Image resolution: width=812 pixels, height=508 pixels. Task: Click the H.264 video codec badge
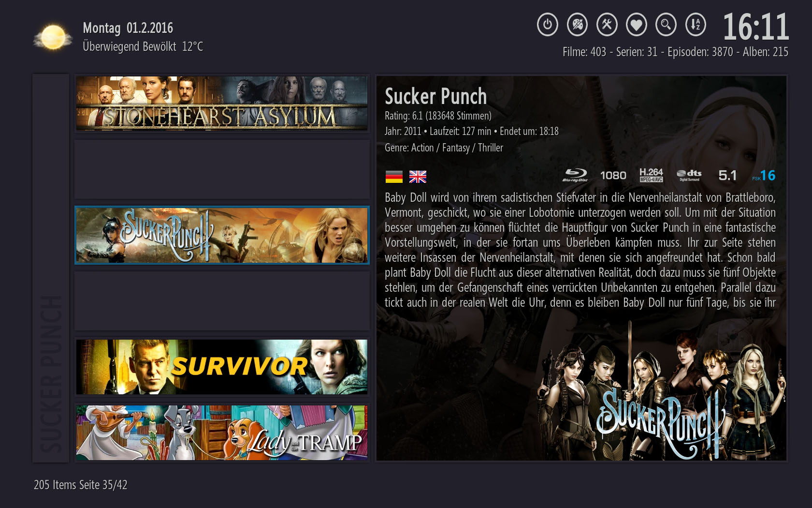[x=651, y=175]
